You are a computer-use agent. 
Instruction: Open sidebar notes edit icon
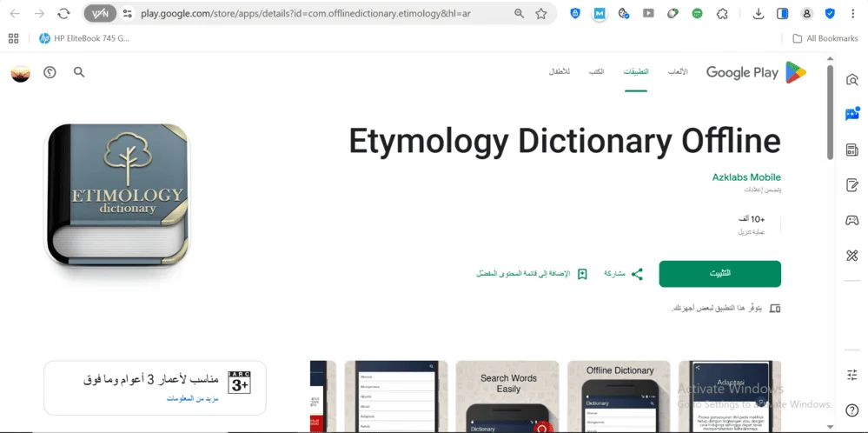[852, 185]
